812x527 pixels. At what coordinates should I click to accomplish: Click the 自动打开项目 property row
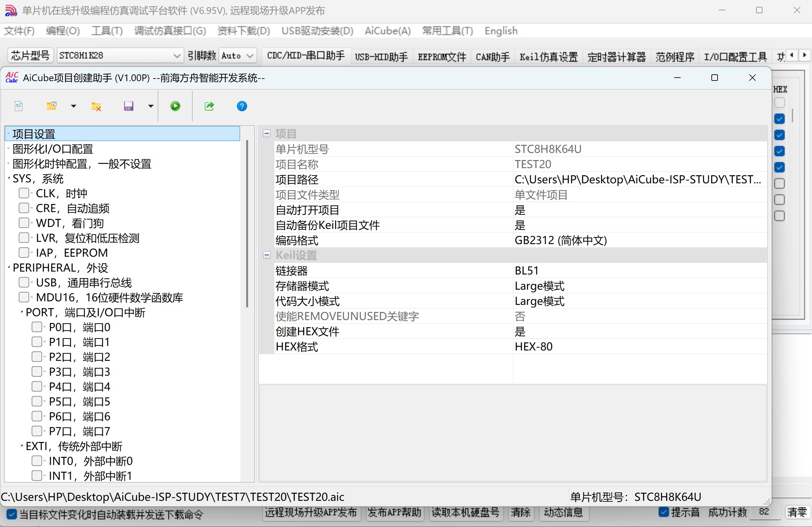pos(520,210)
